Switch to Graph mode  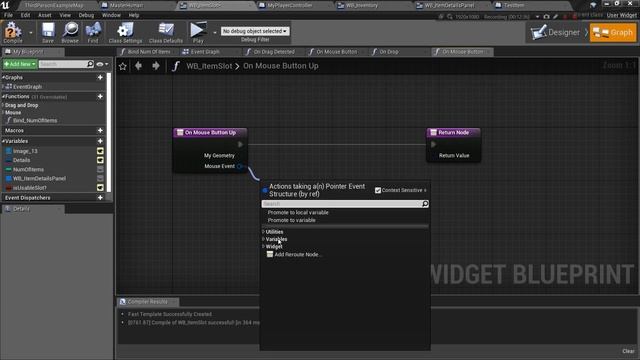tap(613, 32)
